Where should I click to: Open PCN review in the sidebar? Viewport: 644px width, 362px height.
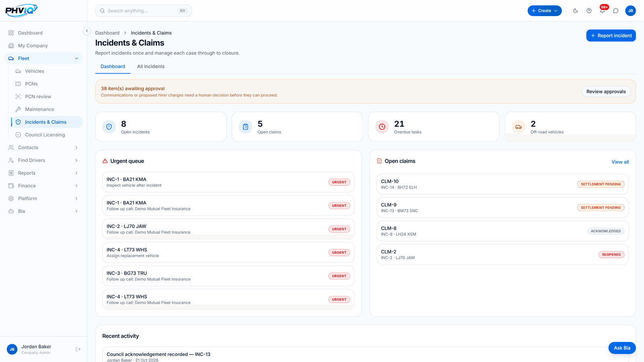(x=47, y=97)
